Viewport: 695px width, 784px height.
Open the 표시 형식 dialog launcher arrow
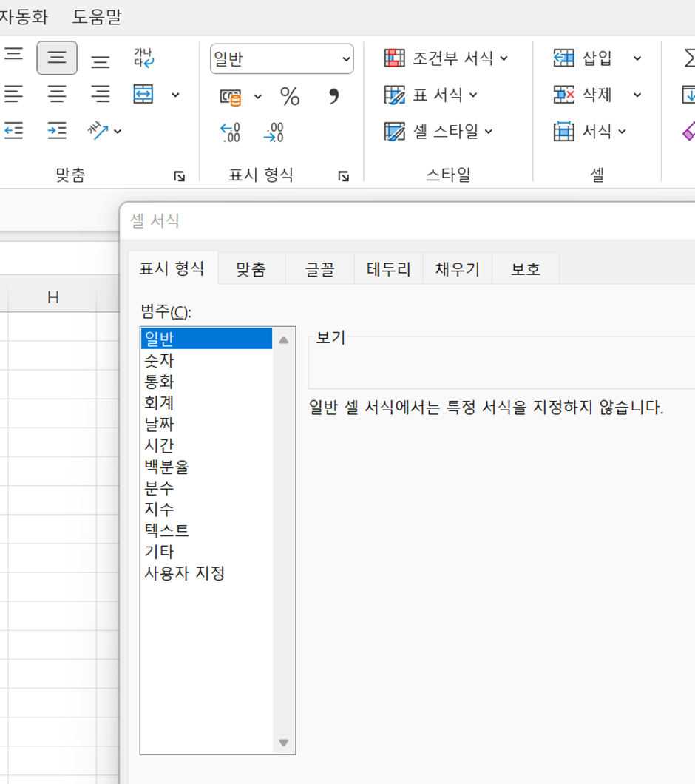343,176
